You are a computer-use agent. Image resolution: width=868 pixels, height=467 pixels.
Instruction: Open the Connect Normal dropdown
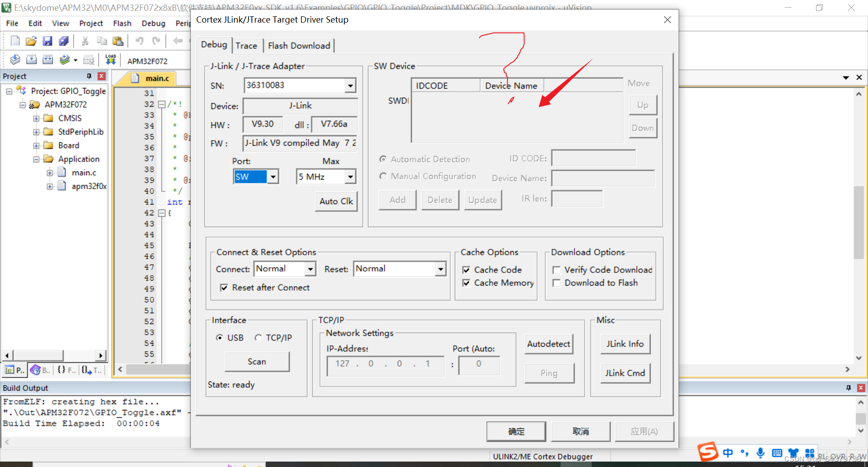[310, 269]
